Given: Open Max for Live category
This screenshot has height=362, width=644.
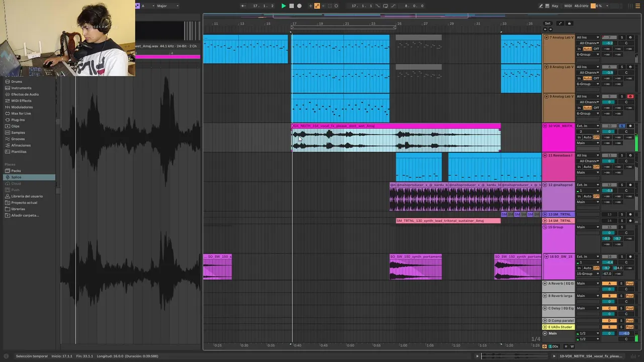Looking at the screenshot, I should pyautogui.click(x=21, y=114).
